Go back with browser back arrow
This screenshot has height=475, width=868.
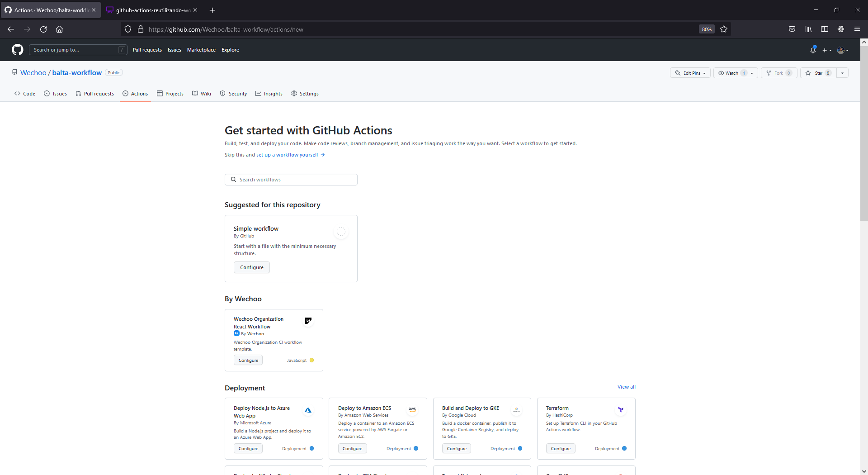pyautogui.click(x=11, y=29)
